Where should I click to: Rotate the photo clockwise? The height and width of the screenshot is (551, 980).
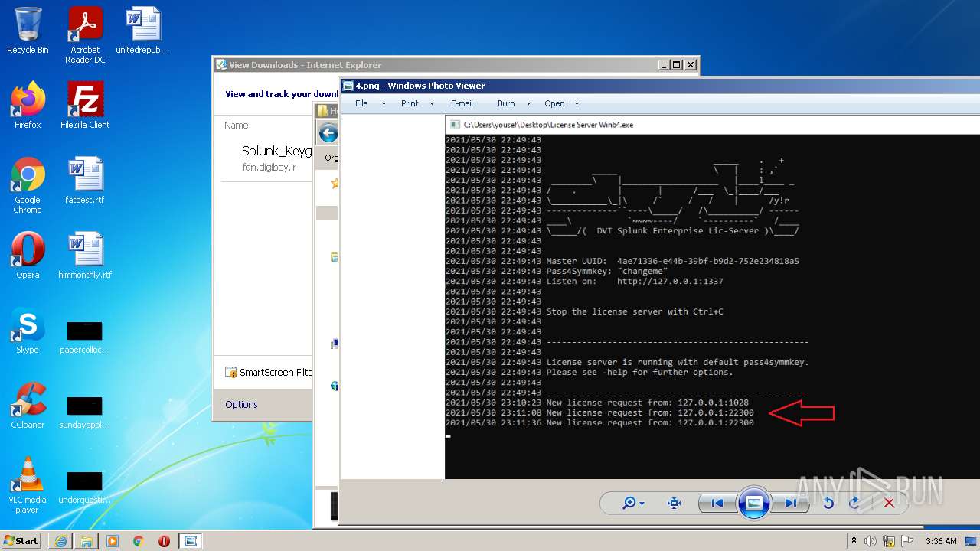click(855, 503)
